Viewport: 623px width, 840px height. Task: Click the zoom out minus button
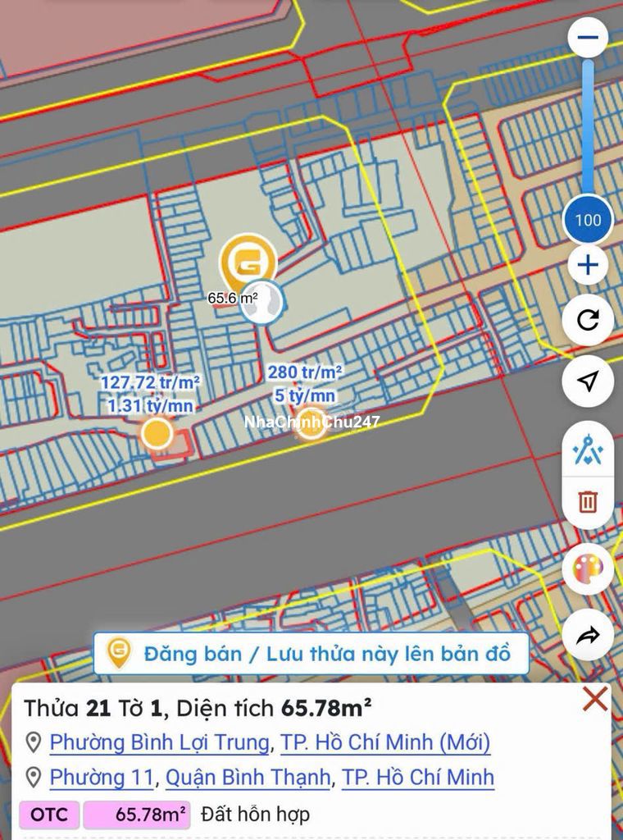click(588, 38)
